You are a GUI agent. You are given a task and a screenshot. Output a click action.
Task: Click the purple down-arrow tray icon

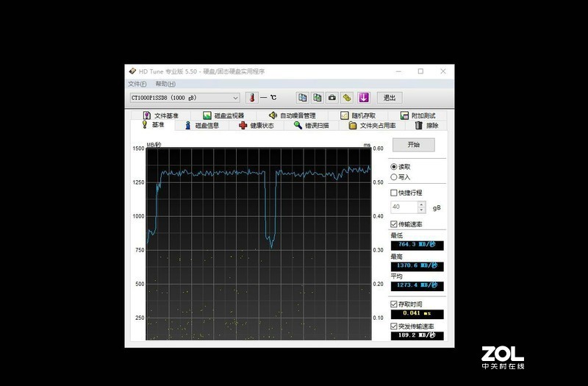(363, 98)
